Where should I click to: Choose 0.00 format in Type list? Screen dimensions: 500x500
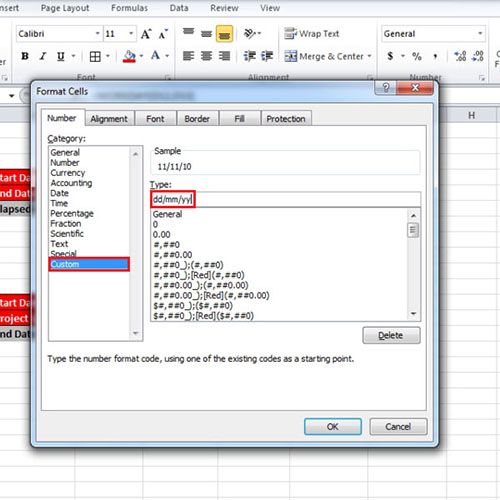pos(161,235)
